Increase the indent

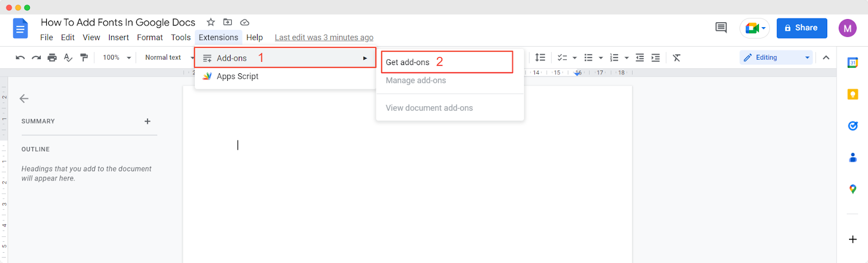tap(656, 57)
